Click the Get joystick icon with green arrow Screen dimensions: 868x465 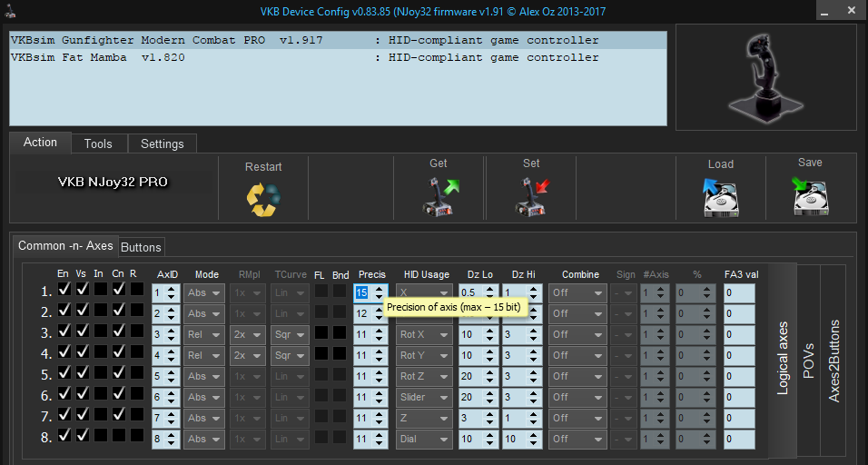[x=440, y=197]
